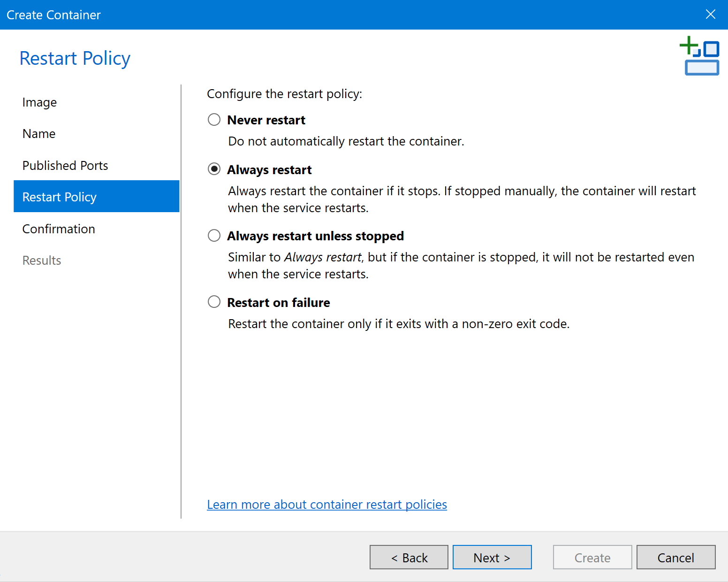Click the large Restart Policy page heading
Screen dimensions: 728x582
point(75,58)
